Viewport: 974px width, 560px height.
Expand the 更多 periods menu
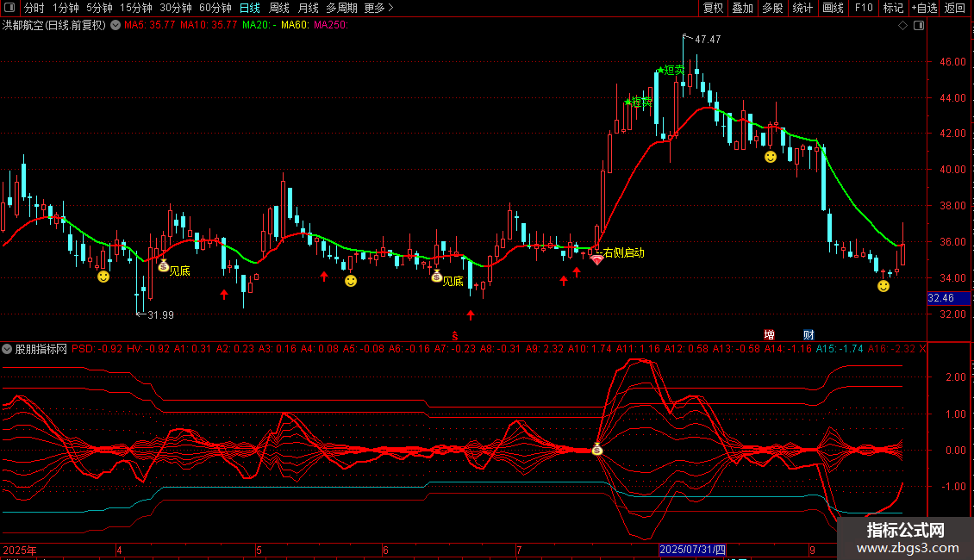pos(378,8)
